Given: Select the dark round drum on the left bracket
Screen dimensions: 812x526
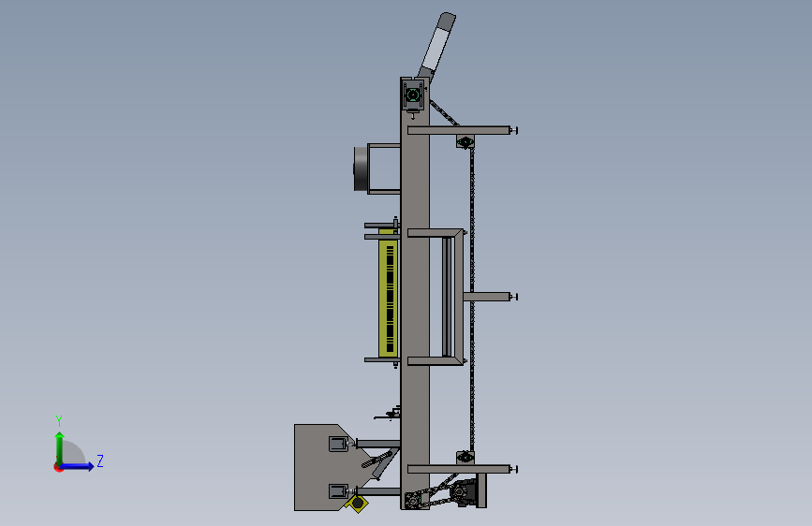Looking at the screenshot, I should tap(360, 168).
